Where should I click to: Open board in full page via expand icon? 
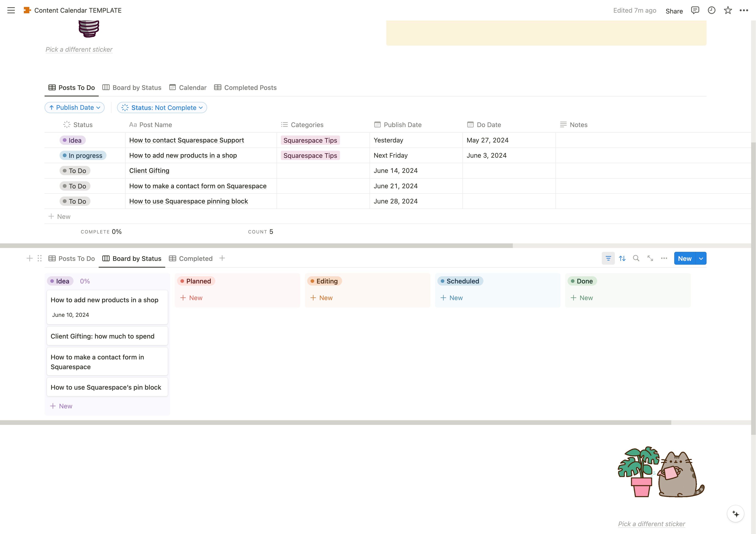click(650, 258)
